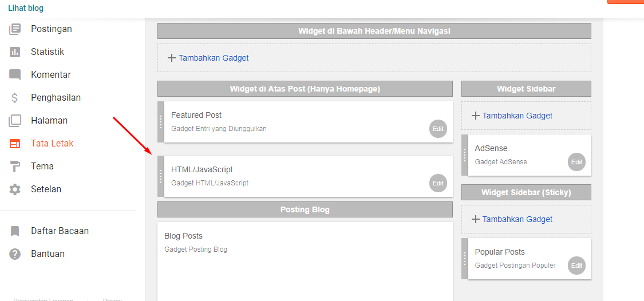Select the Blog Posts gadget
The width and height of the screenshot is (644, 301).
(183, 236)
